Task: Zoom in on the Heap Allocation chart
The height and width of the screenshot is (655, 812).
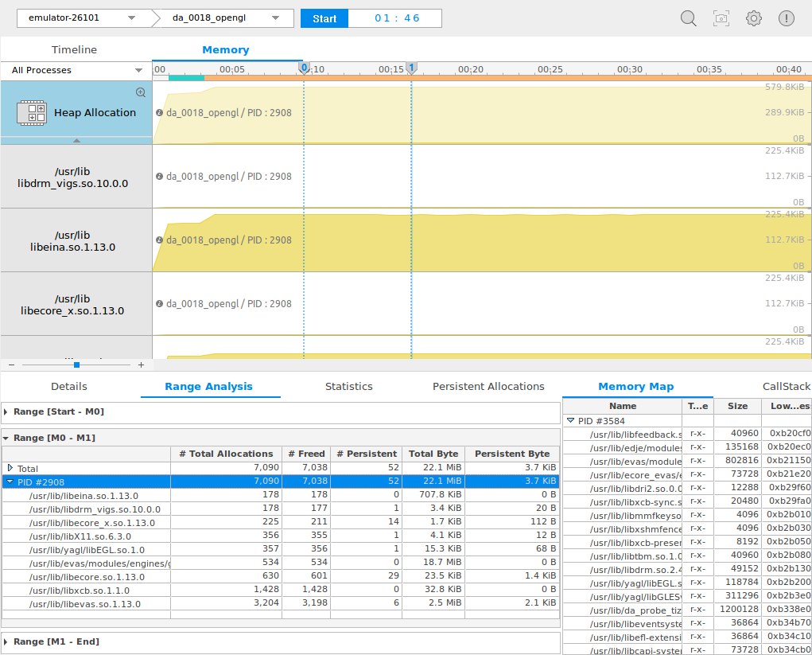Action: 141,92
